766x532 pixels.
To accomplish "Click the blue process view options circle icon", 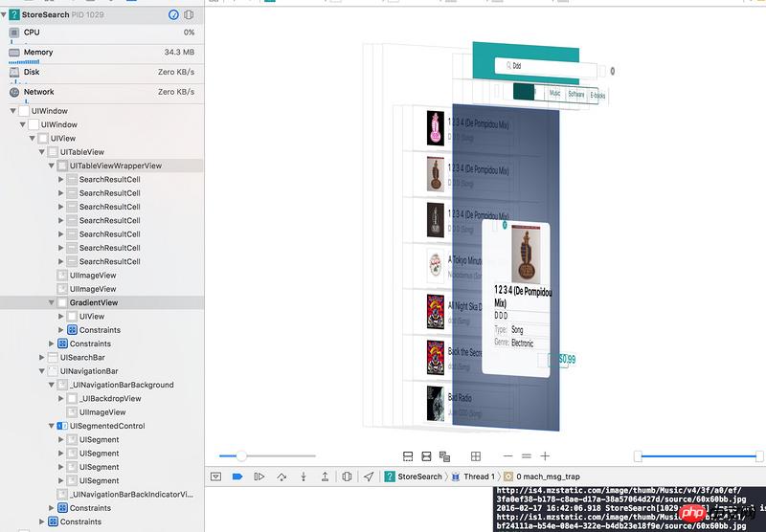I will (173, 14).
